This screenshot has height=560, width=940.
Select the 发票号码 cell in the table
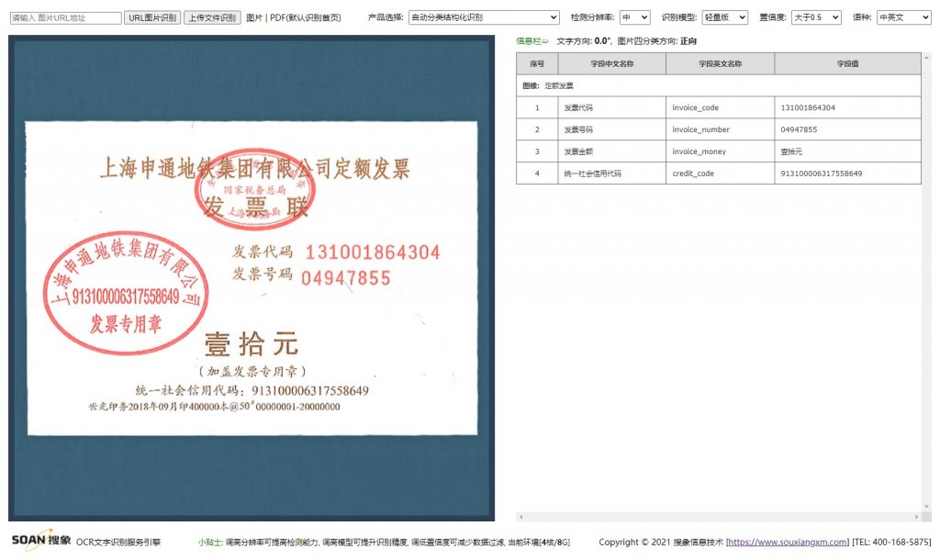[612, 129]
